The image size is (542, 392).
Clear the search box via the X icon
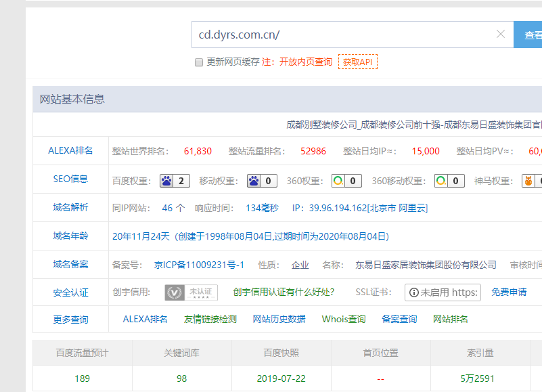pos(501,35)
